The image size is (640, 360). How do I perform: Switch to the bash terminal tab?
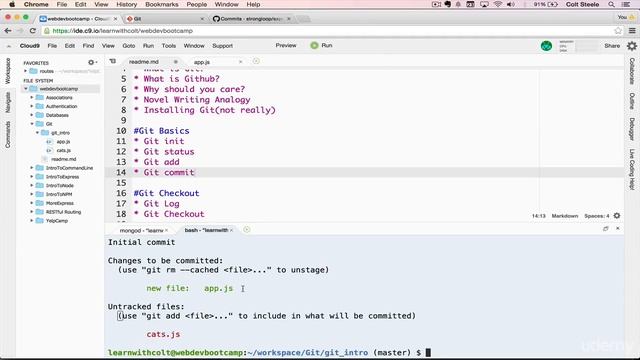point(206,230)
